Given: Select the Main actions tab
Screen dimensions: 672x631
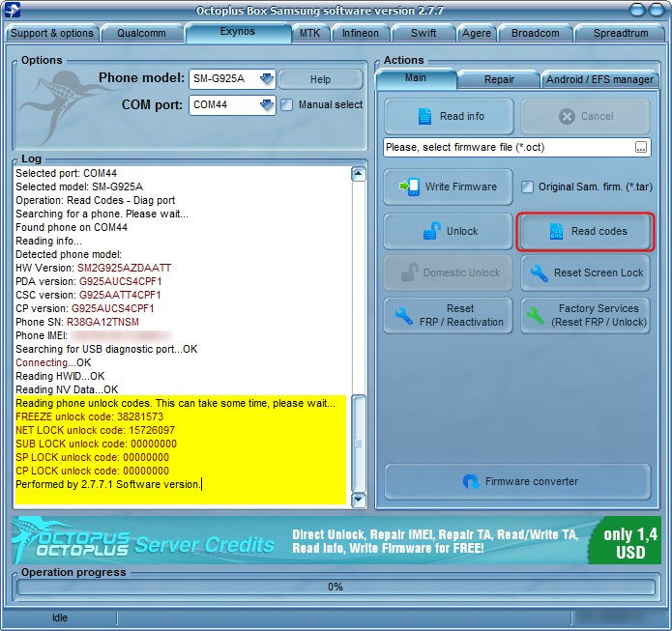Looking at the screenshot, I should coord(415,78).
